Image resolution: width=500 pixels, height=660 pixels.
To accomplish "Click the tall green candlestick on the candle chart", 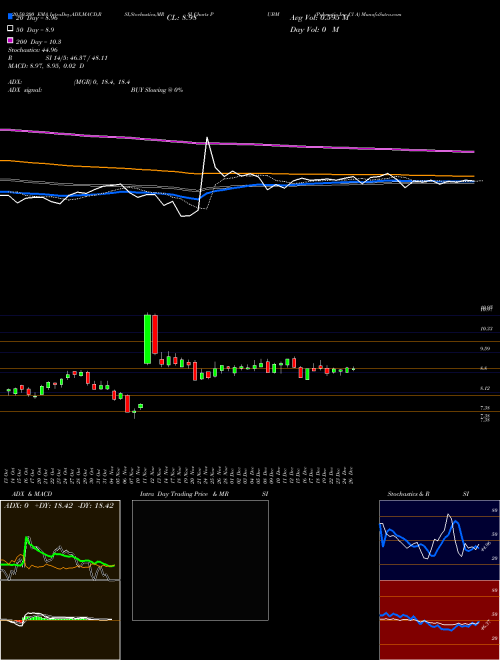I will (x=147, y=339).
